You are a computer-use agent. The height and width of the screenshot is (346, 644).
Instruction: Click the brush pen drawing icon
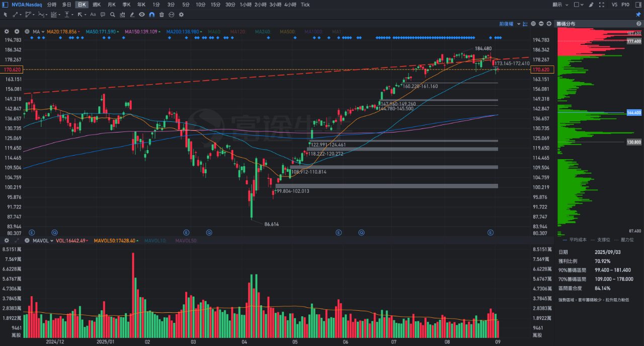[132, 15]
